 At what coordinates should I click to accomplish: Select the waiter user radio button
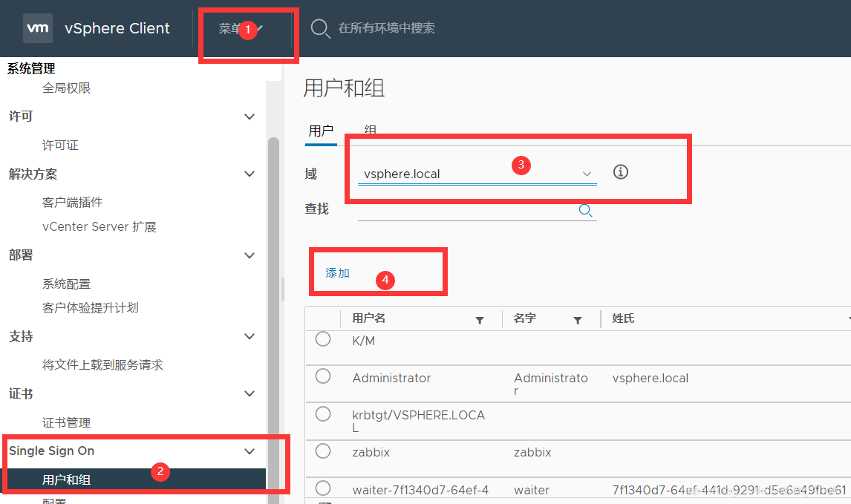click(x=323, y=488)
